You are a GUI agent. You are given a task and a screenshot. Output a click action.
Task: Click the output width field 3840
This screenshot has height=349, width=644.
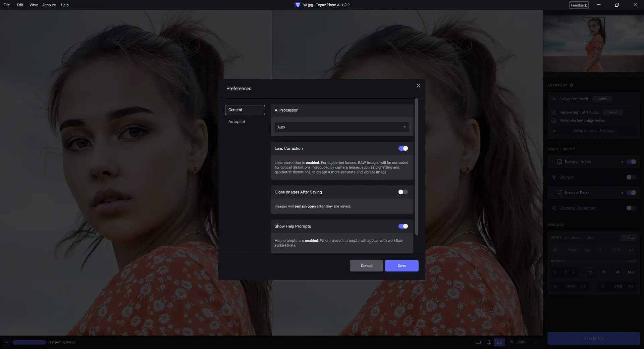tap(571, 286)
